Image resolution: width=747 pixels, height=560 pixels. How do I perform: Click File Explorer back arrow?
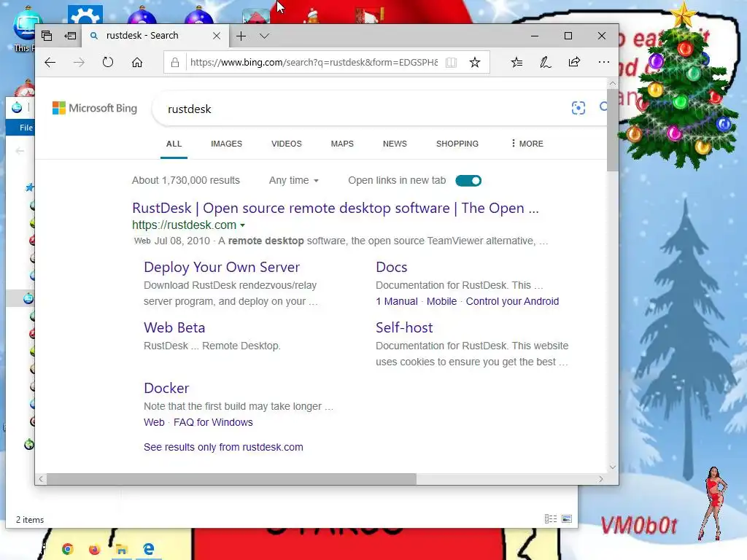coord(20,151)
